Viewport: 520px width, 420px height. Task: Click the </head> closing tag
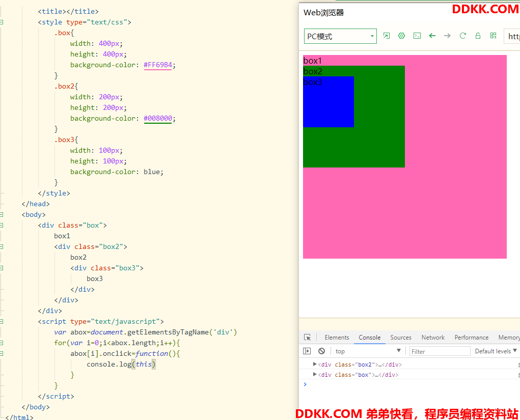(36, 204)
